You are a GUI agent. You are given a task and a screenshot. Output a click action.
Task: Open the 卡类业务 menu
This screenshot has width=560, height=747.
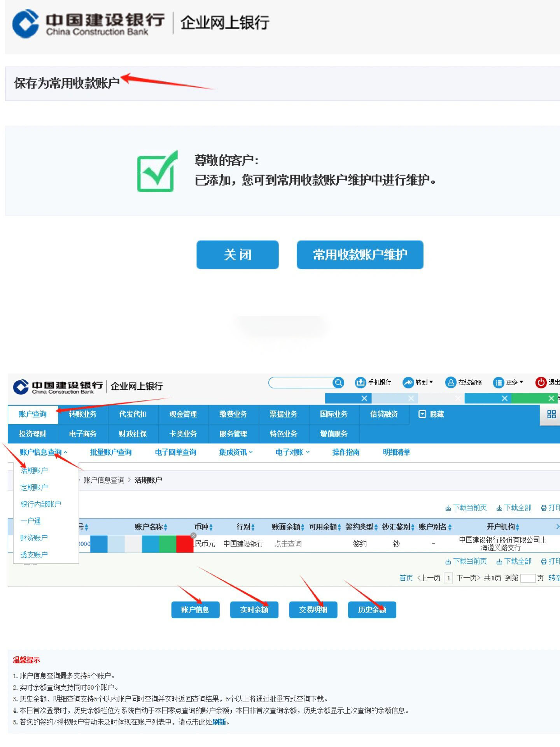coord(183,434)
